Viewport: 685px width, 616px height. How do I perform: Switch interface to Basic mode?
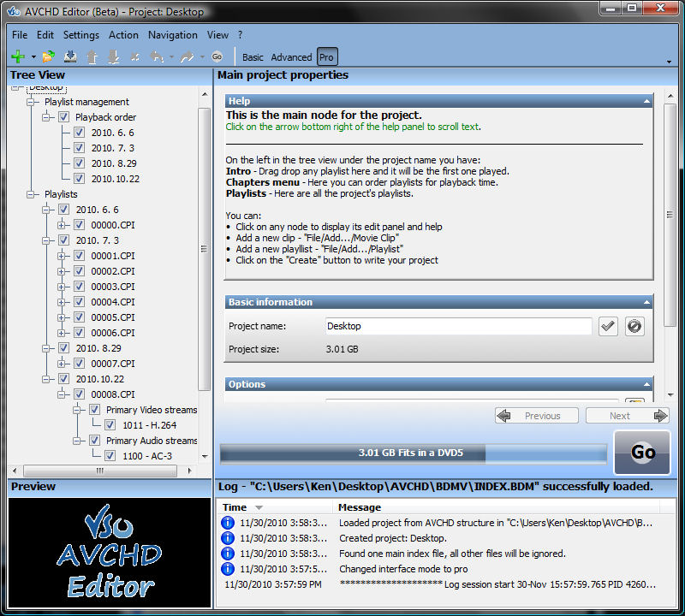253,57
